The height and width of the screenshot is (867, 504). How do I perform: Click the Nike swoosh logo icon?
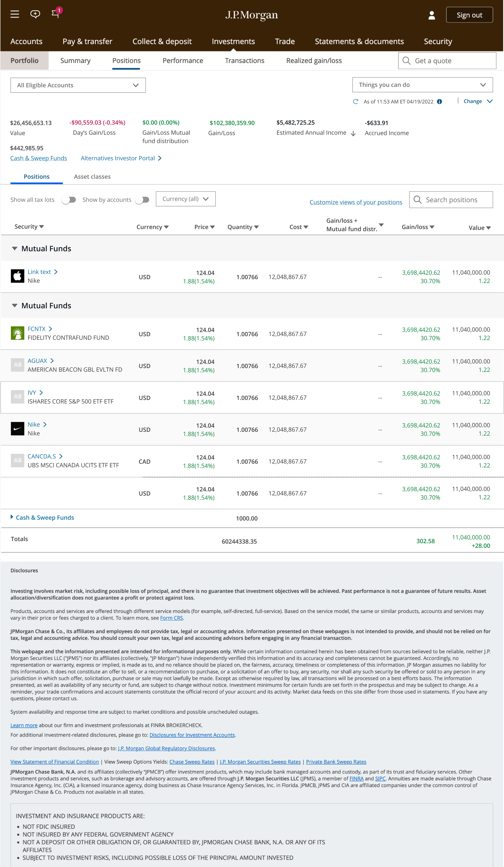18,429
